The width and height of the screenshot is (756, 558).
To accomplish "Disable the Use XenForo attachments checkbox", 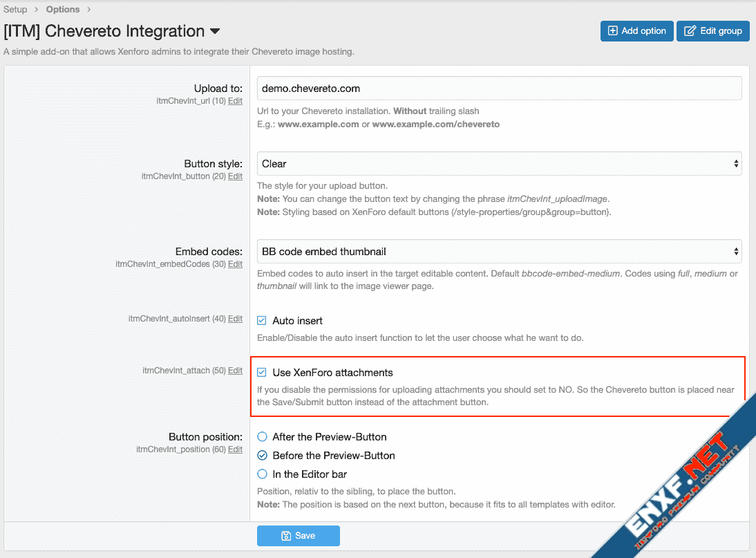I will [x=262, y=373].
